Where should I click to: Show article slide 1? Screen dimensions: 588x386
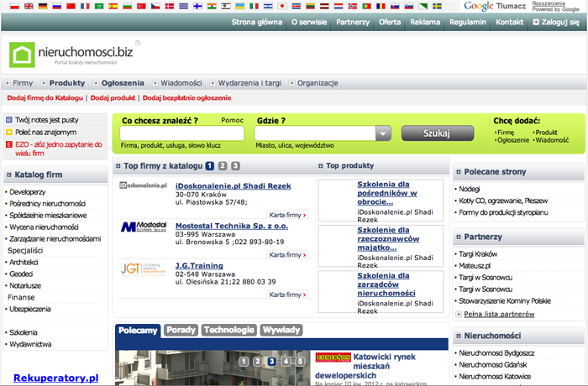coord(244,362)
